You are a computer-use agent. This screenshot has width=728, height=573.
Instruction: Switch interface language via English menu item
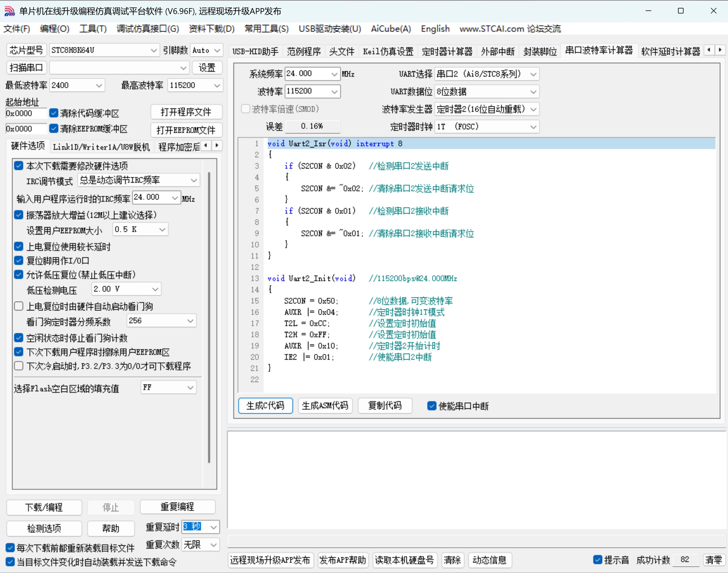pos(435,29)
